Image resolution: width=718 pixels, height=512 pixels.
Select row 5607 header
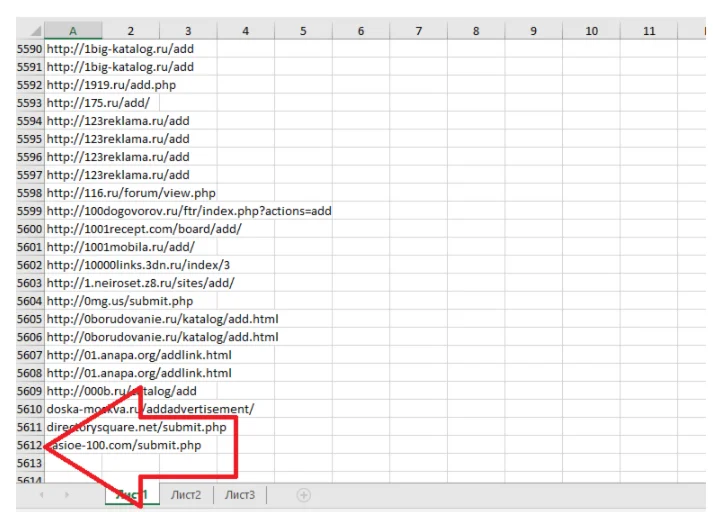pyautogui.click(x=30, y=355)
